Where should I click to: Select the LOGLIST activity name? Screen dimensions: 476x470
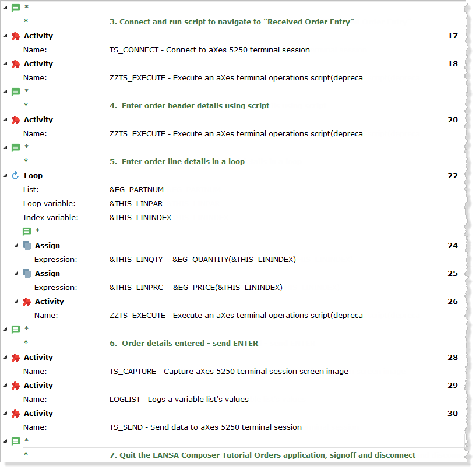(179, 400)
